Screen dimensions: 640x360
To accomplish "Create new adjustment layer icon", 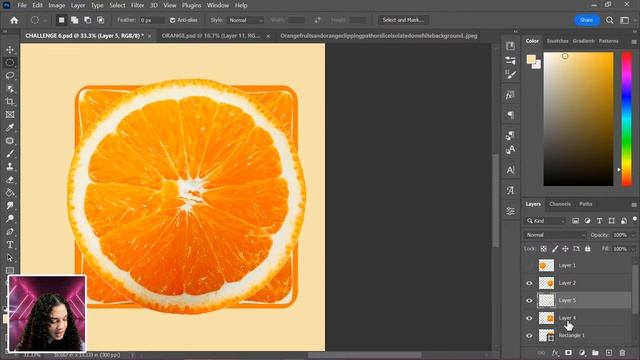I will (582, 353).
